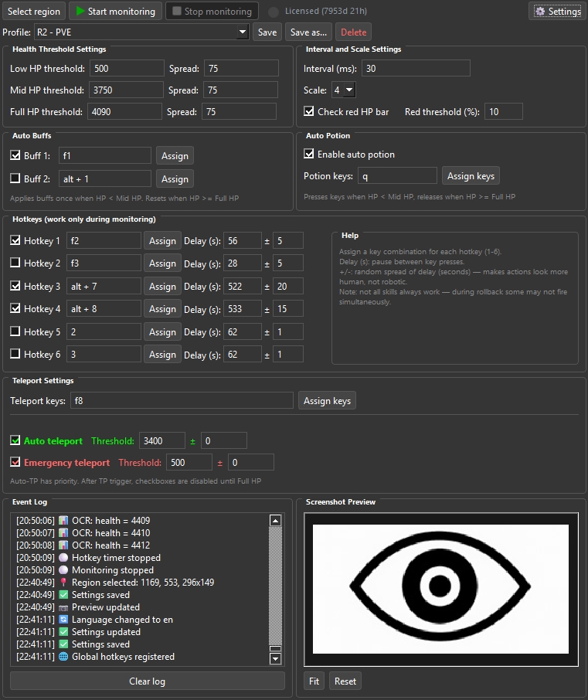Viewport: 588px width, 700px height.
Task: Click the Red threshold (%) field
Action: coord(504,111)
